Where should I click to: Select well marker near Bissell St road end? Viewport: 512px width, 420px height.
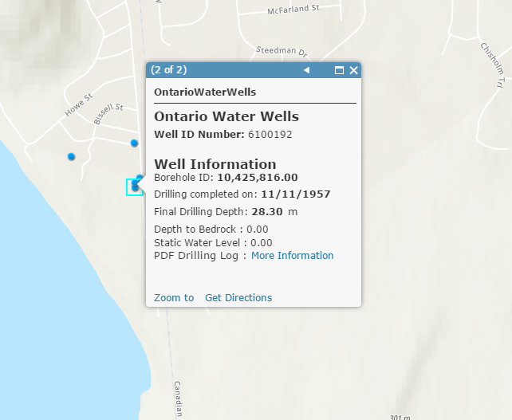pyautogui.click(x=134, y=143)
